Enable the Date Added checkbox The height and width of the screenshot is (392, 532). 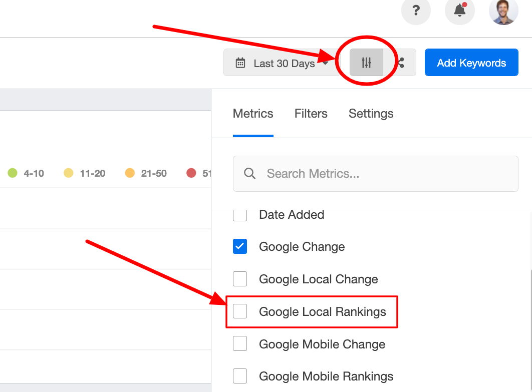pos(240,215)
